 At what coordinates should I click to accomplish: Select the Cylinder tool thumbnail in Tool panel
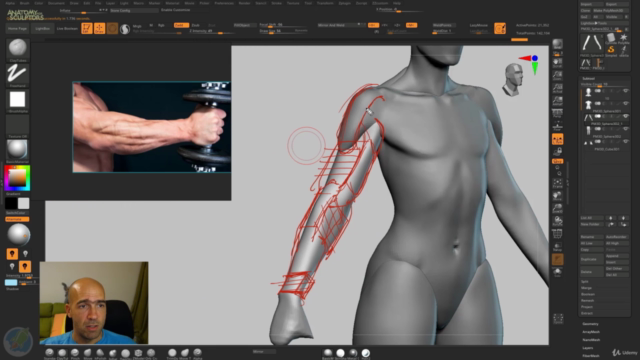[611, 38]
